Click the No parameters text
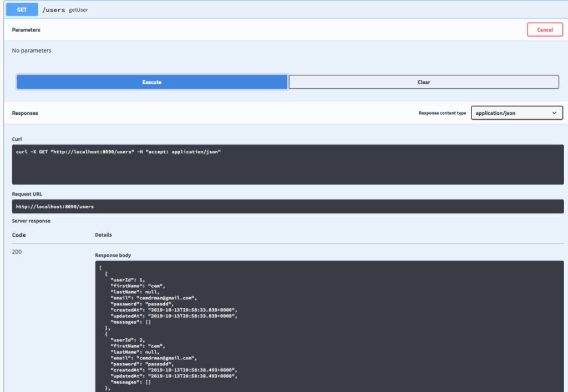568x392 pixels. (32, 50)
